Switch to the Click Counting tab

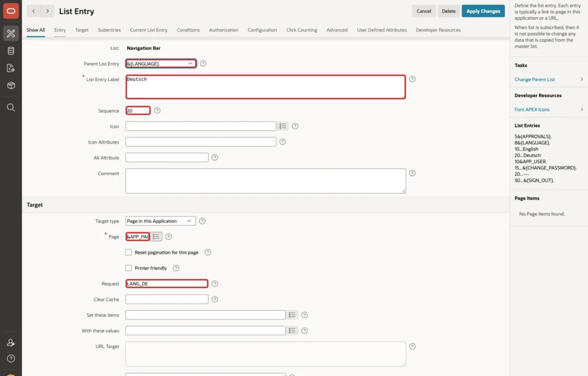tap(301, 30)
